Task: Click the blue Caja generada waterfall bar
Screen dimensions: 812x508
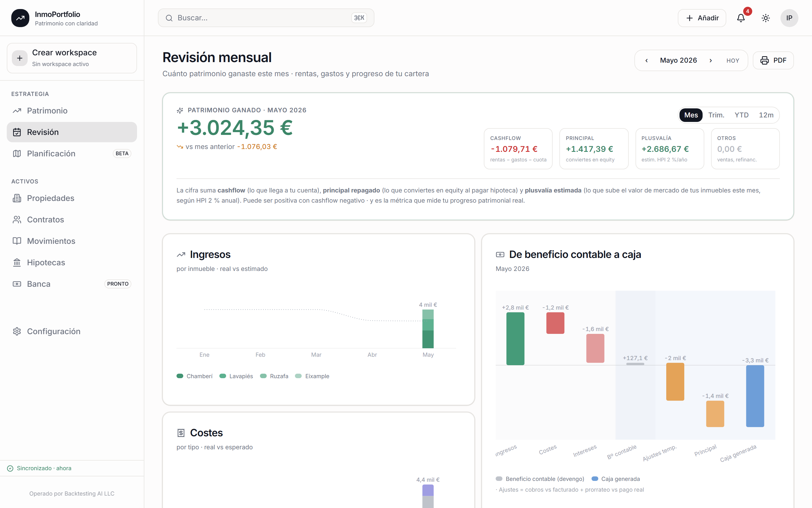Action: [755, 396]
